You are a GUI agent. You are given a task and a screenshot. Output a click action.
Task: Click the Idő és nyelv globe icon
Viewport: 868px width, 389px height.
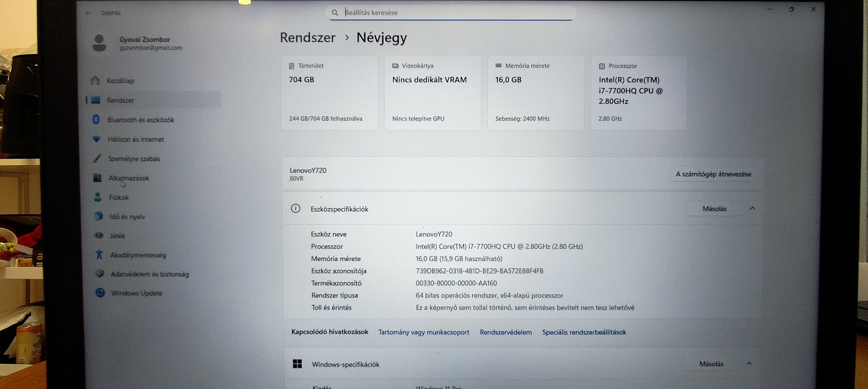98,216
